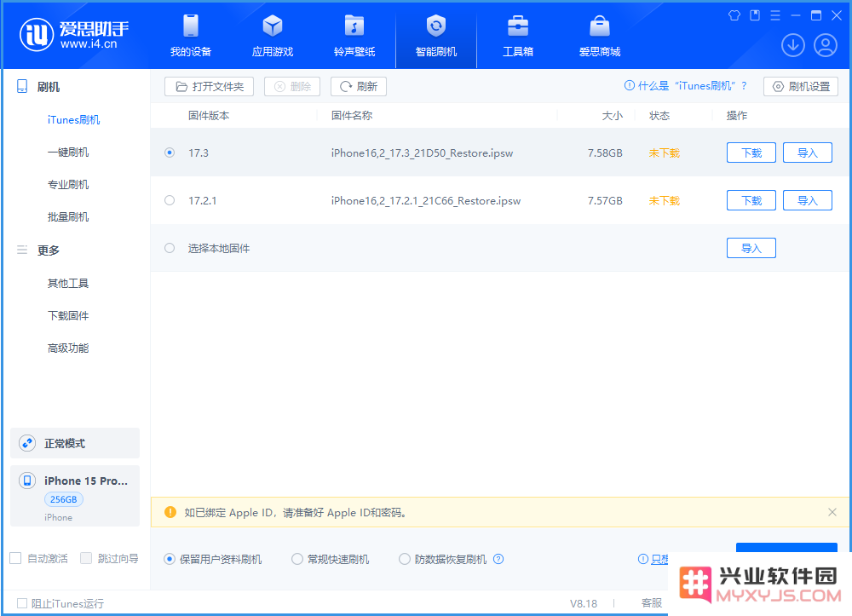
Task: Click the 刷机 phone icon in sidebar
Action: (22, 86)
